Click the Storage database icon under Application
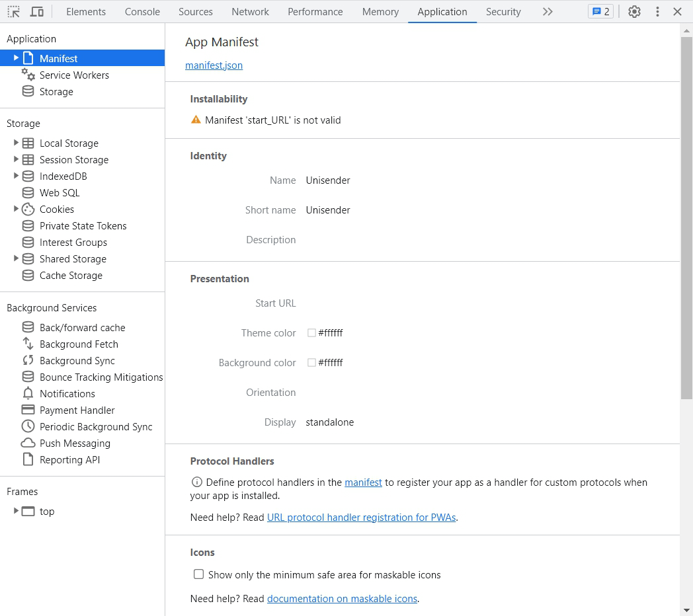693x616 pixels. (28, 91)
